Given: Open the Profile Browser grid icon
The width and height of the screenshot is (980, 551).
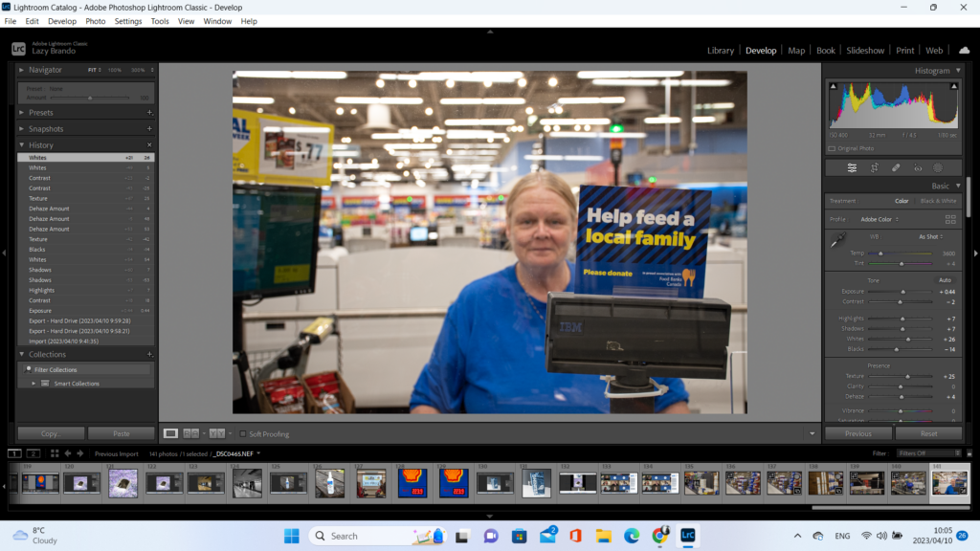Looking at the screenshot, I should click(x=950, y=219).
